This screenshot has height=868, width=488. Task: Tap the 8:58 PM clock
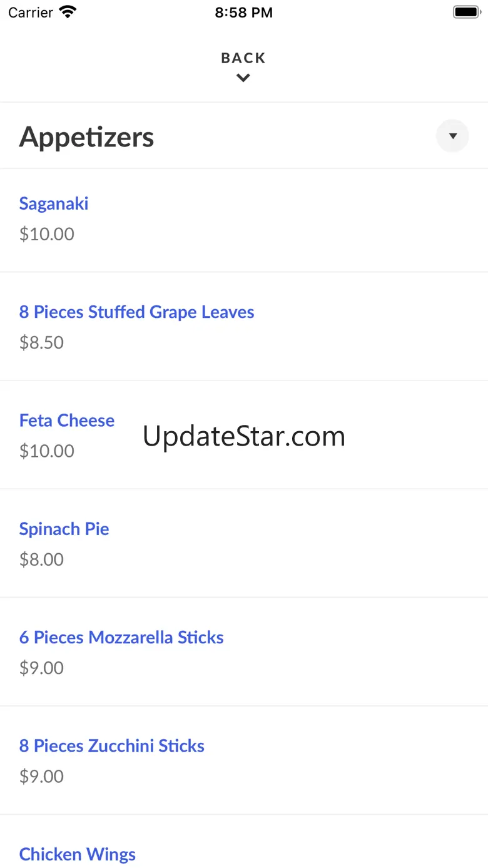(x=244, y=13)
